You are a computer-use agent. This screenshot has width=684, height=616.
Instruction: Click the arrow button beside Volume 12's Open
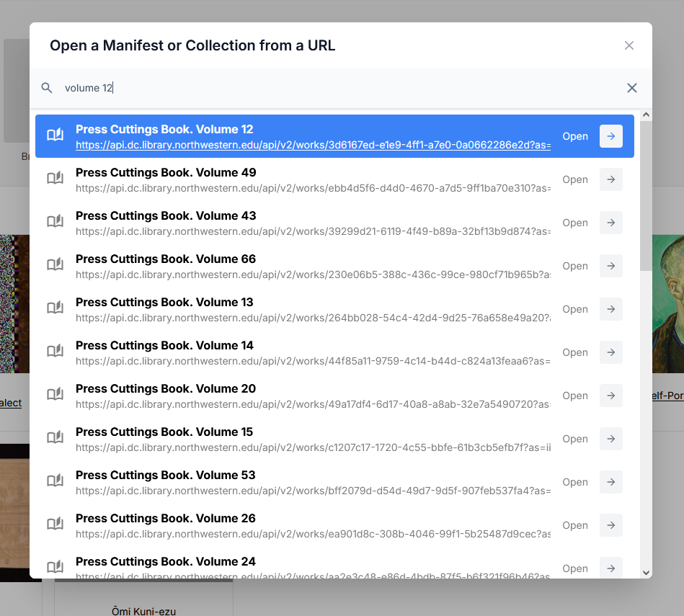click(x=610, y=136)
